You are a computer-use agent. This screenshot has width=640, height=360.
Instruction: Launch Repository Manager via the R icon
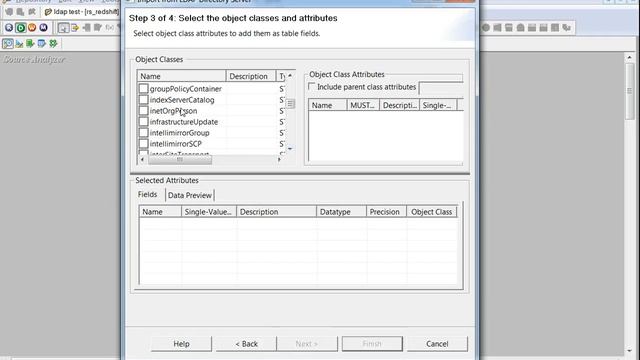click(x=9, y=28)
